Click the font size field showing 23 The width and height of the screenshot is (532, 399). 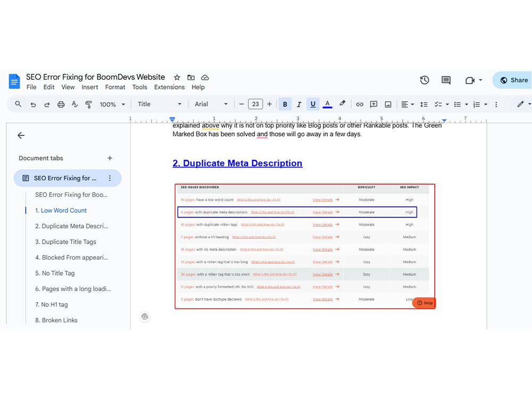255,104
